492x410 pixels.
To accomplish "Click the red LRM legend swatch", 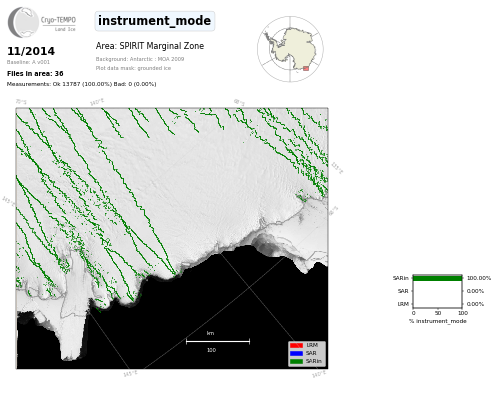I will [296, 345].
